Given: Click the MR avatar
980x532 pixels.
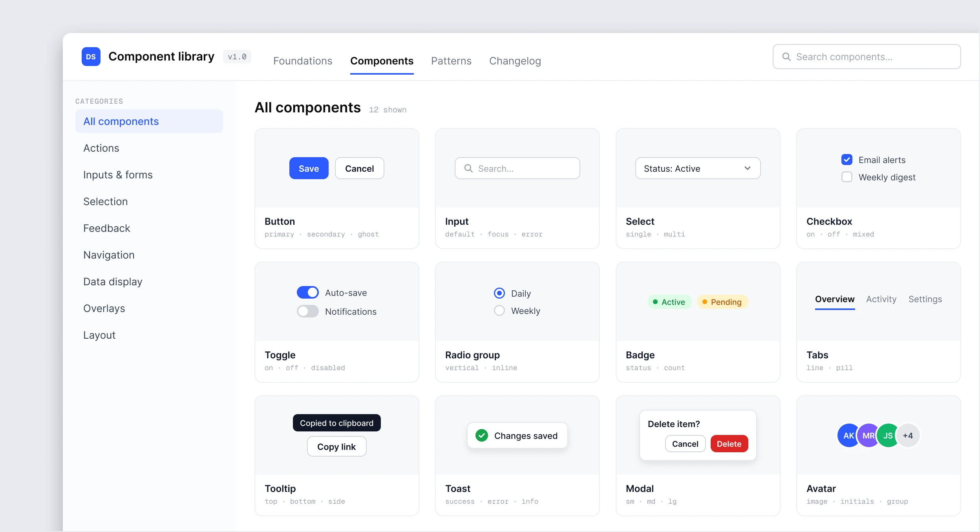Looking at the screenshot, I should pos(868,435).
